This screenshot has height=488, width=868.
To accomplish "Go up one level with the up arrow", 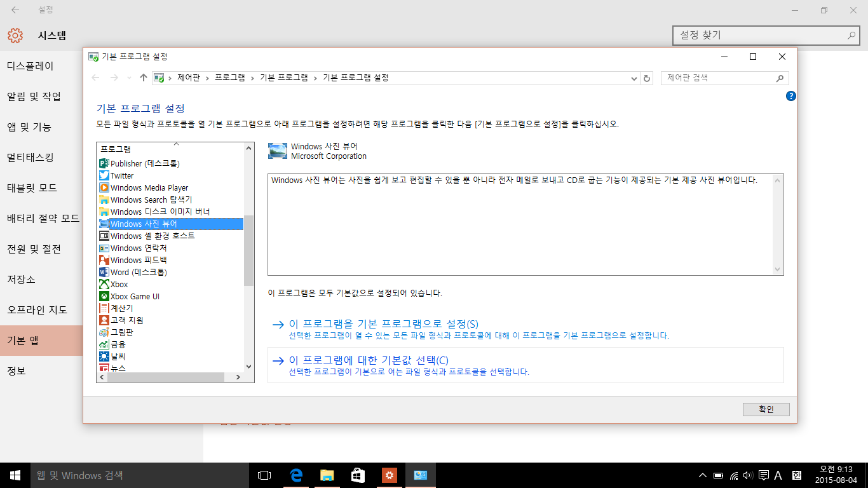I will tap(144, 78).
